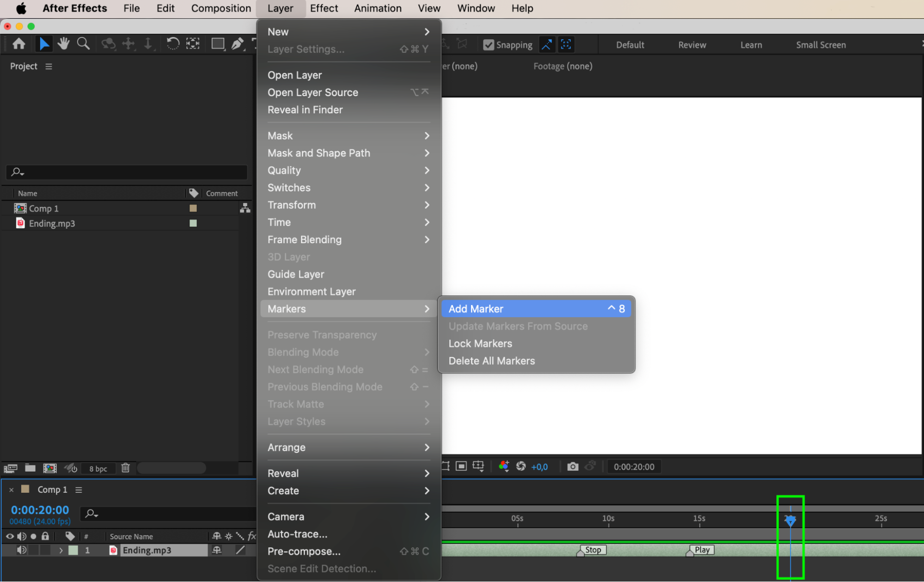
Task: Click the Stop marker on the timeline
Action: (593, 550)
